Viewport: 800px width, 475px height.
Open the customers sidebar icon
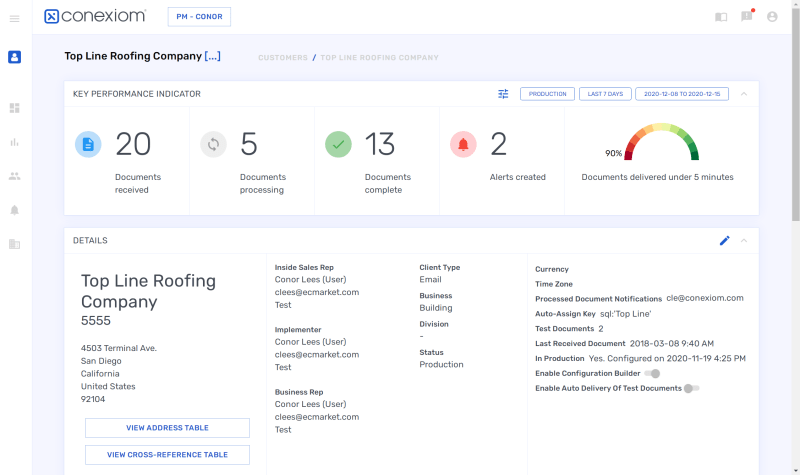click(x=14, y=57)
